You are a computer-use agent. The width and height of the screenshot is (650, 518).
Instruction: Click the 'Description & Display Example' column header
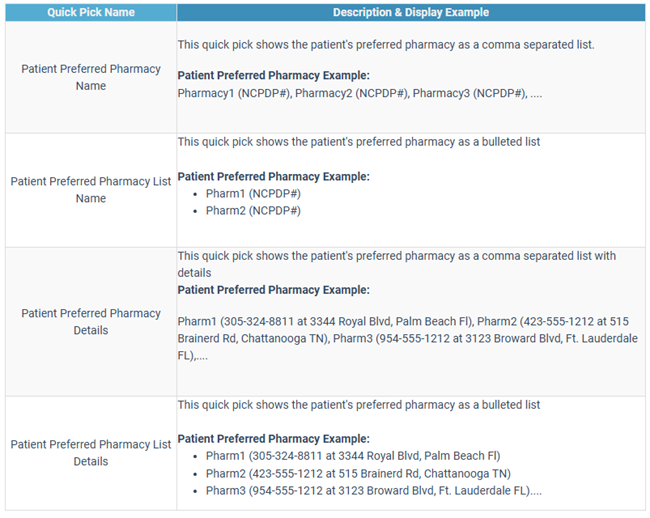pos(410,12)
